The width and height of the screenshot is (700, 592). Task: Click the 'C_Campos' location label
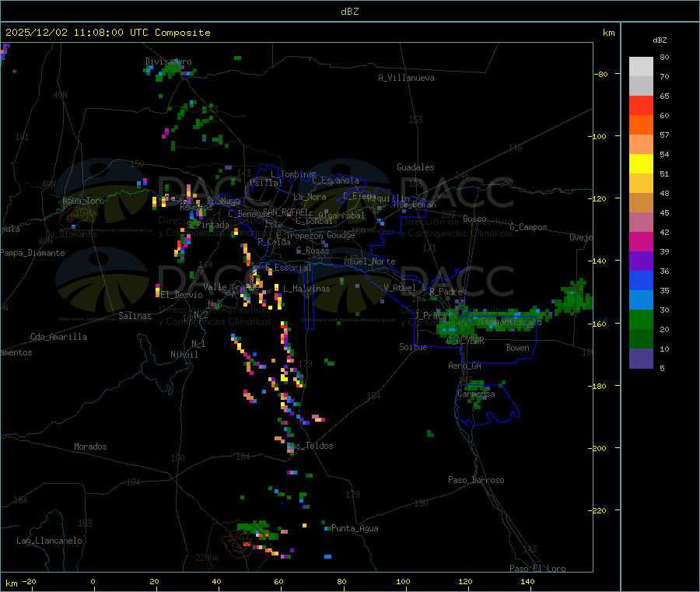(528, 227)
